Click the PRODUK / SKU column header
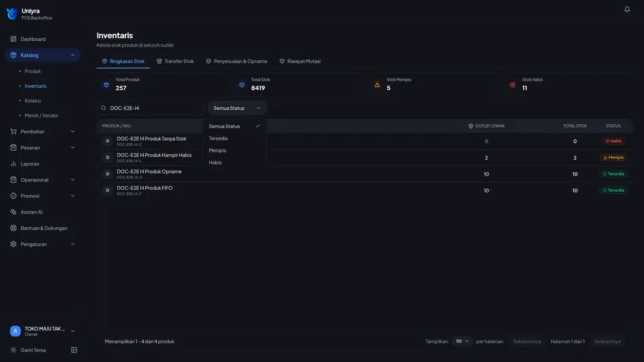This screenshot has height=362, width=644. pos(117,126)
